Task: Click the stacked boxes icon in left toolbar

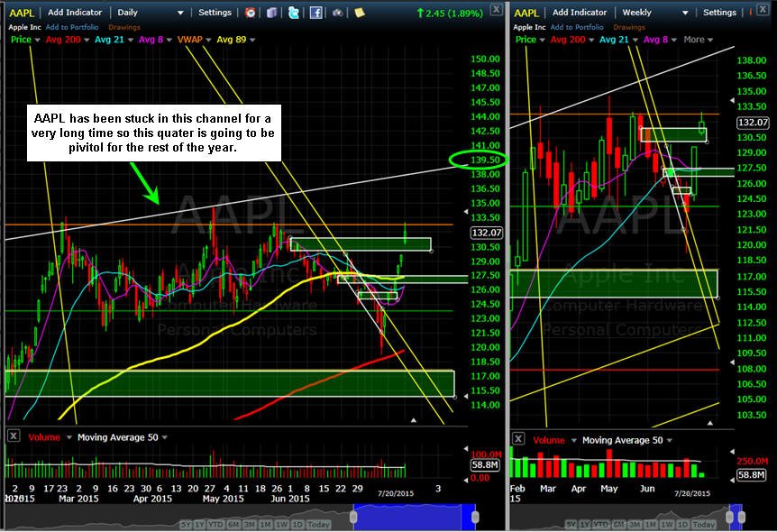Action: (271, 13)
